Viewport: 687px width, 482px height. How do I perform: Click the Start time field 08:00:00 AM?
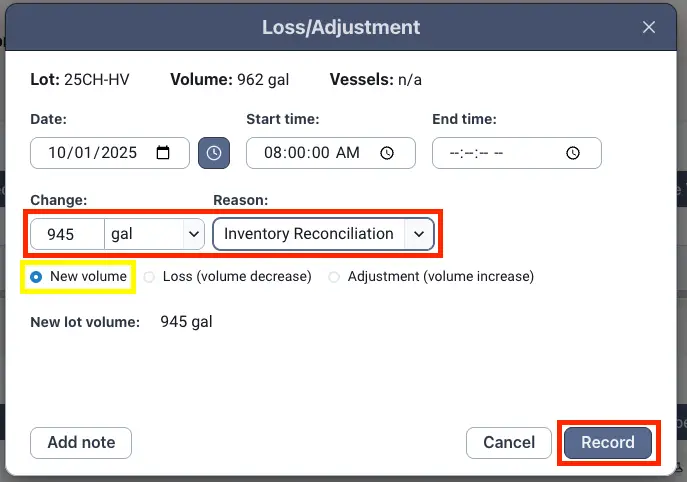(310, 153)
